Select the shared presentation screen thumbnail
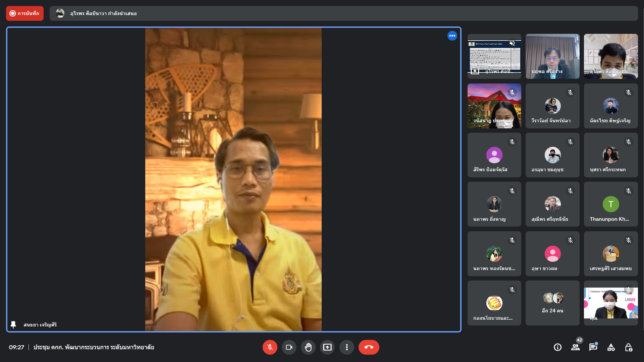The image size is (644, 362). point(494,56)
